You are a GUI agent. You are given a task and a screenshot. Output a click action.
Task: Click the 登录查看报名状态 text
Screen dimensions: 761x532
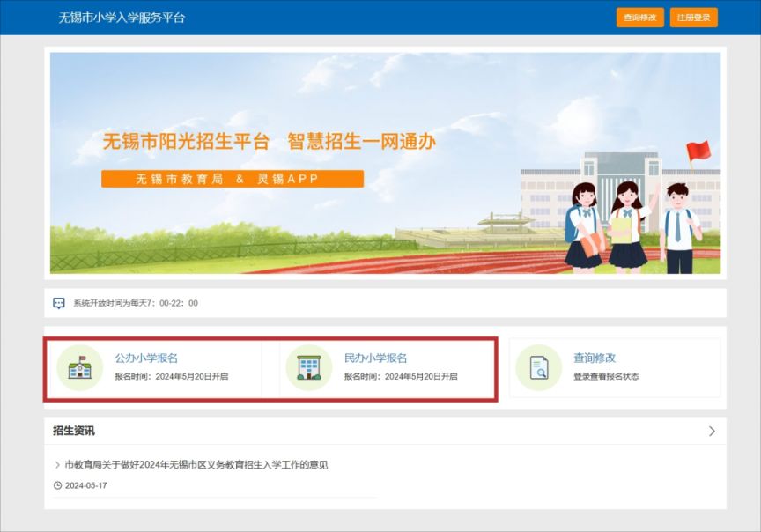[x=606, y=377]
